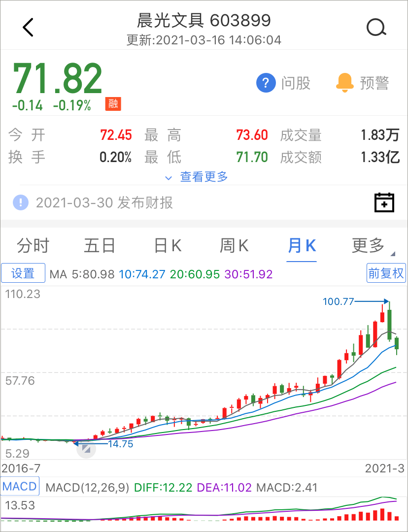Tap the DIFF:12.22 value
Image resolution: width=408 pixels, height=532 pixels.
(x=164, y=488)
